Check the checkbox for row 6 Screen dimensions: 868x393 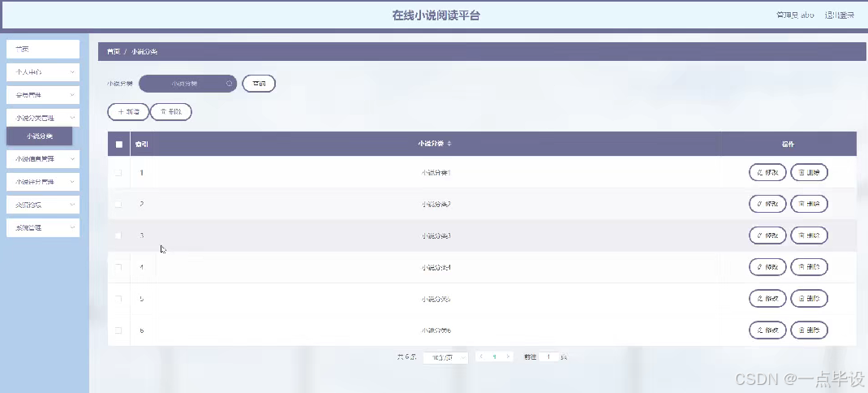click(118, 330)
